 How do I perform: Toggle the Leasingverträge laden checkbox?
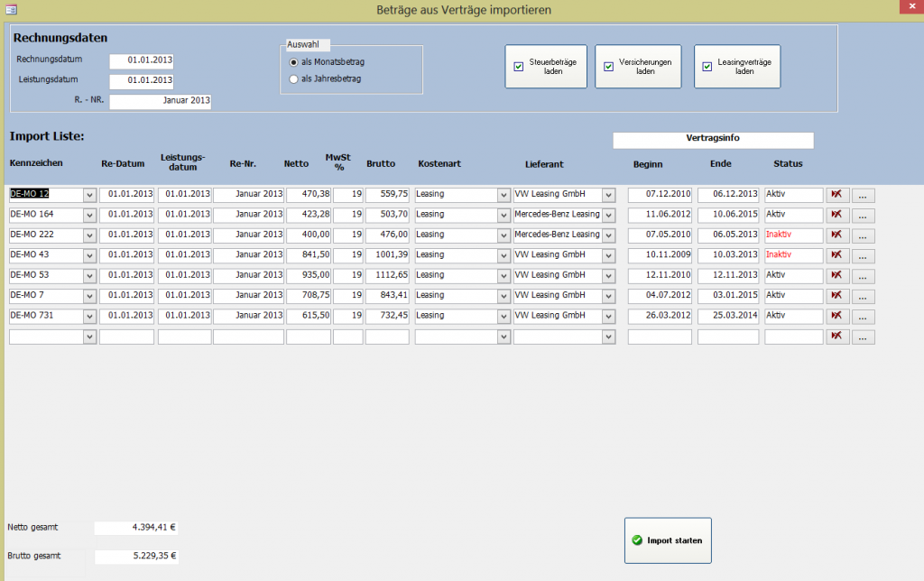(707, 67)
